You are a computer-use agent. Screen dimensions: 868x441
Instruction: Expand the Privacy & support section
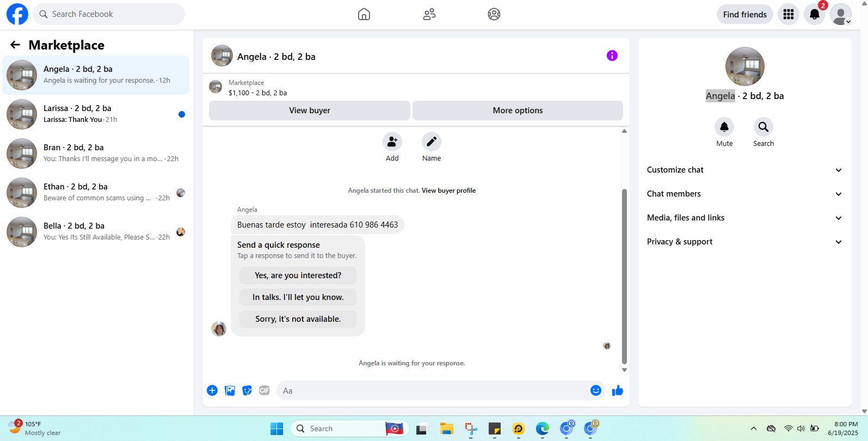745,242
